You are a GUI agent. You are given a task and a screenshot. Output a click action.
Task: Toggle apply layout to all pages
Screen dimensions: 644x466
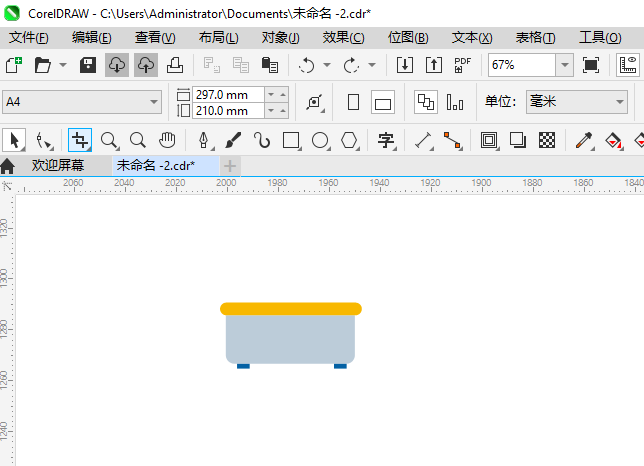coord(426,102)
